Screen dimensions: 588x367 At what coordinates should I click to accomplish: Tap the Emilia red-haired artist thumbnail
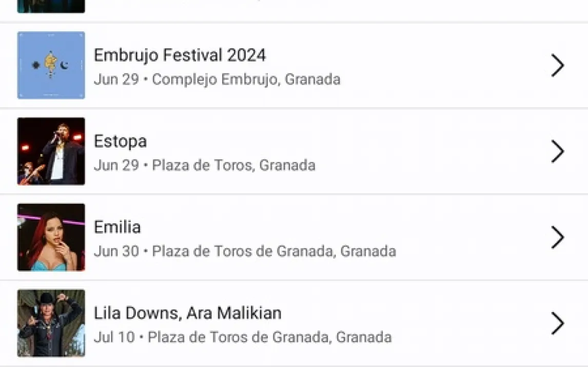51,237
